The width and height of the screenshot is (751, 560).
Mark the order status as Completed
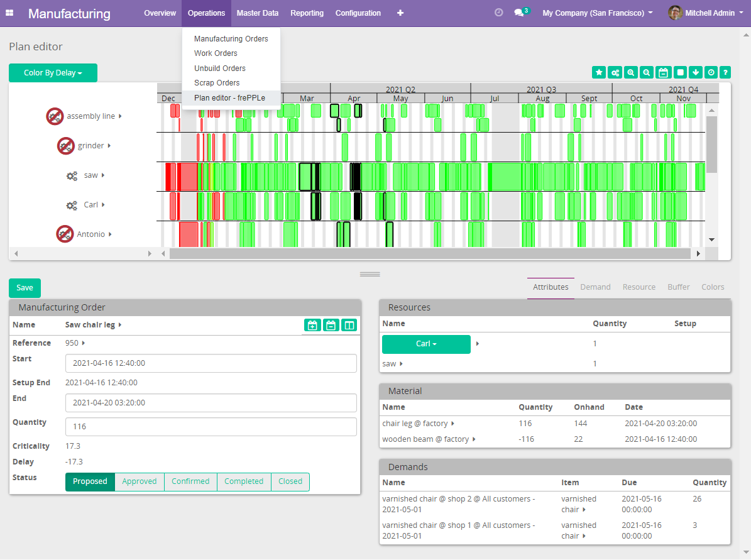244,481
